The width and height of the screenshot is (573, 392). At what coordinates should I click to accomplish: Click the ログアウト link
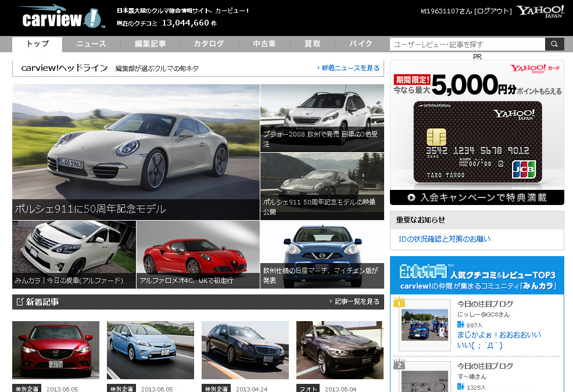tap(493, 12)
